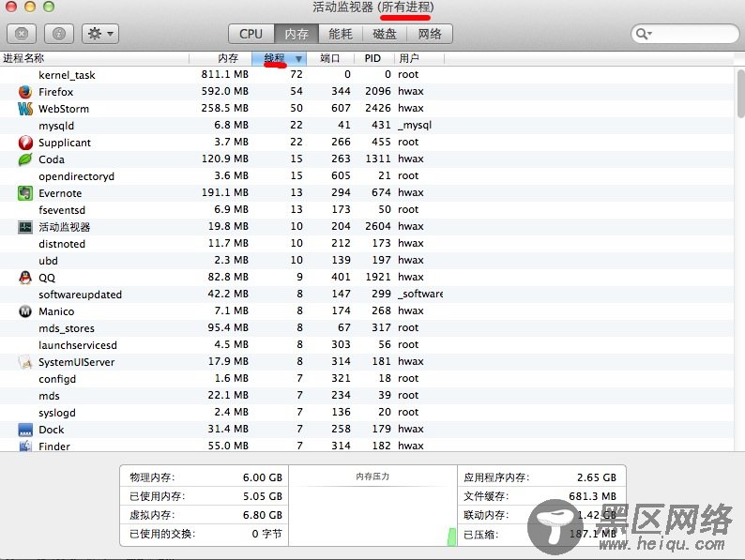This screenshot has width=745, height=560.
Task: Click the WebStorm icon in the list
Action: pyautogui.click(x=25, y=109)
